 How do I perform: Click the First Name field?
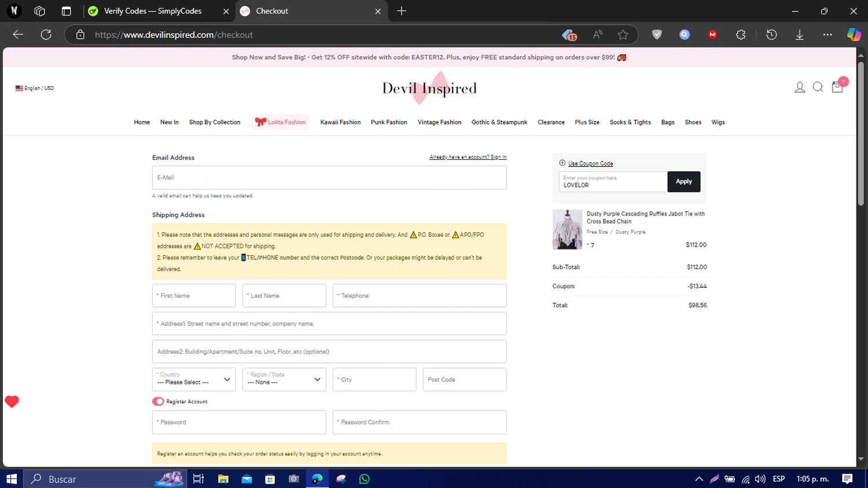click(194, 295)
